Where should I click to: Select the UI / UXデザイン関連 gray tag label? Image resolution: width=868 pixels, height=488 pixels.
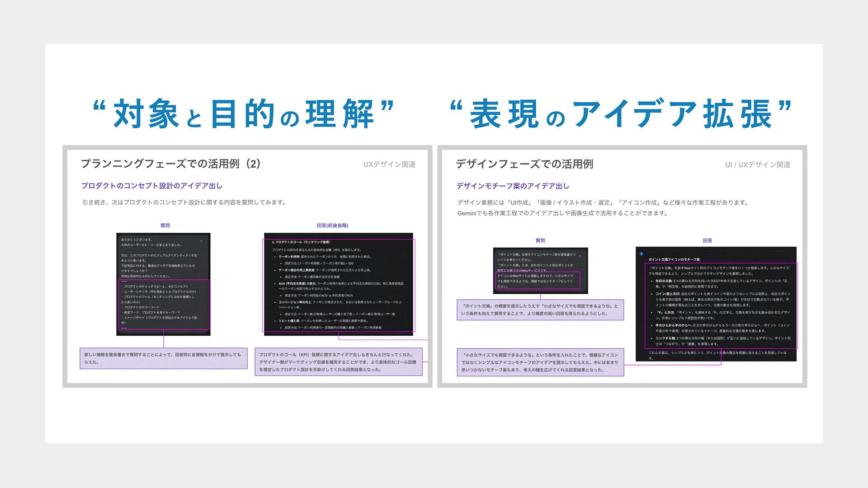(758, 165)
